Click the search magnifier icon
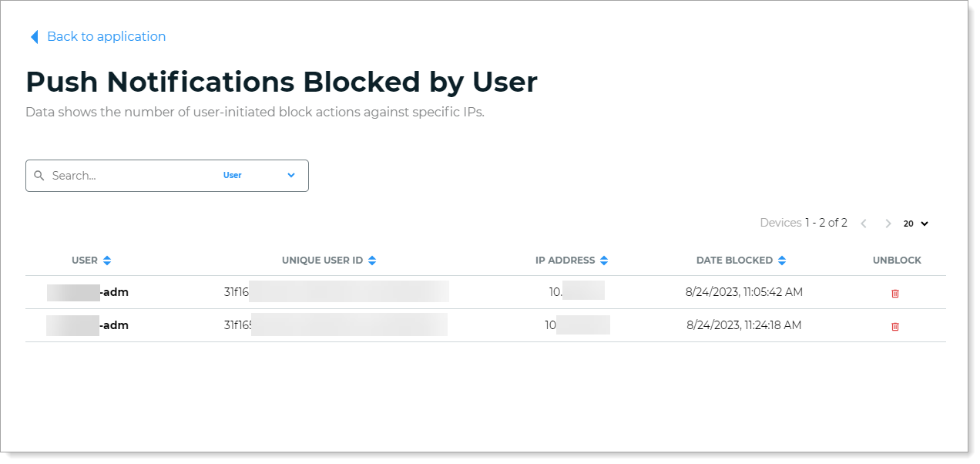The image size is (980, 464). coord(39,175)
